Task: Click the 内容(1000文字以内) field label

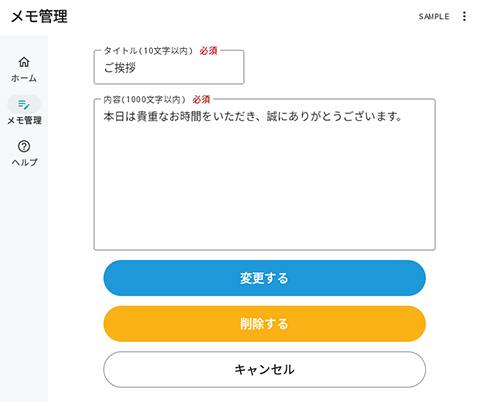Action: [145, 99]
